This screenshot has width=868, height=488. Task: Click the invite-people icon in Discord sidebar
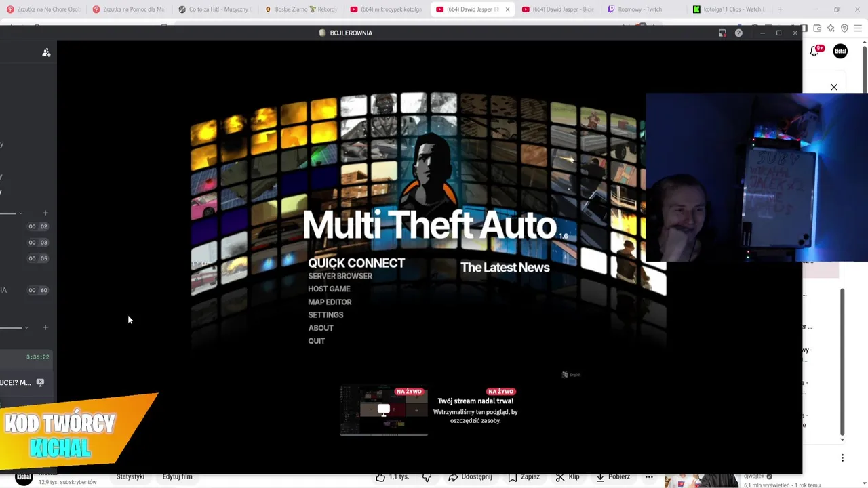click(46, 52)
